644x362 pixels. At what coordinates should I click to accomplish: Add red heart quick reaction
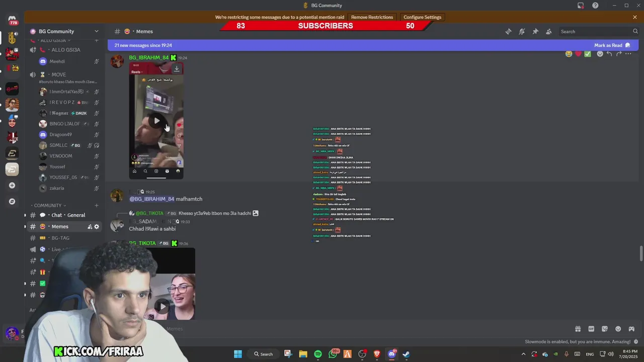(578, 54)
